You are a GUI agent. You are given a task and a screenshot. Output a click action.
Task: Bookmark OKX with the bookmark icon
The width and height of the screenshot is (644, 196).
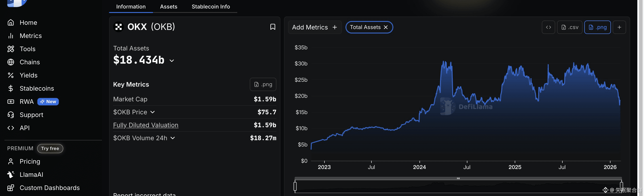click(x=273, y=27)
